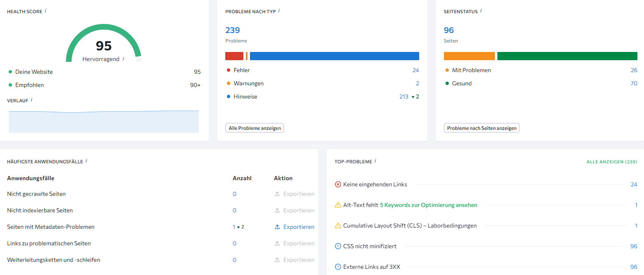Open the Hinweise count "213" link
This screenshot has height=275, width=644.
coord(404,96)
